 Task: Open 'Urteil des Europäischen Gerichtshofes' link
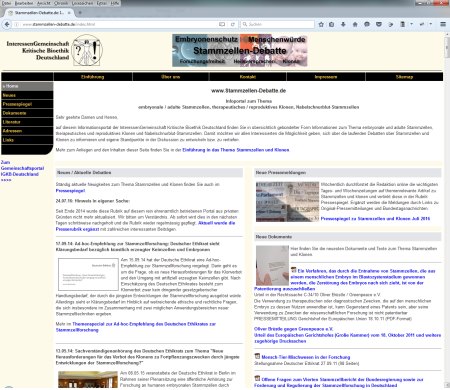tap(348, 338)
